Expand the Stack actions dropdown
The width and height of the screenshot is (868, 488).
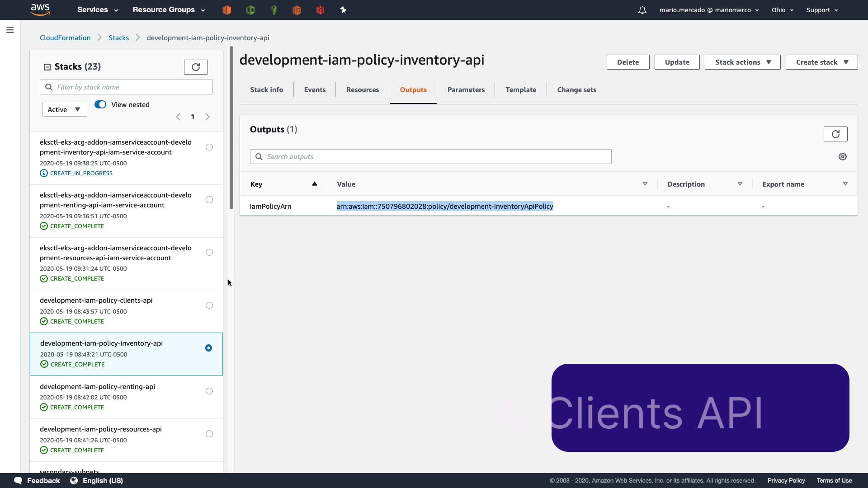click(x=742, y=62)
